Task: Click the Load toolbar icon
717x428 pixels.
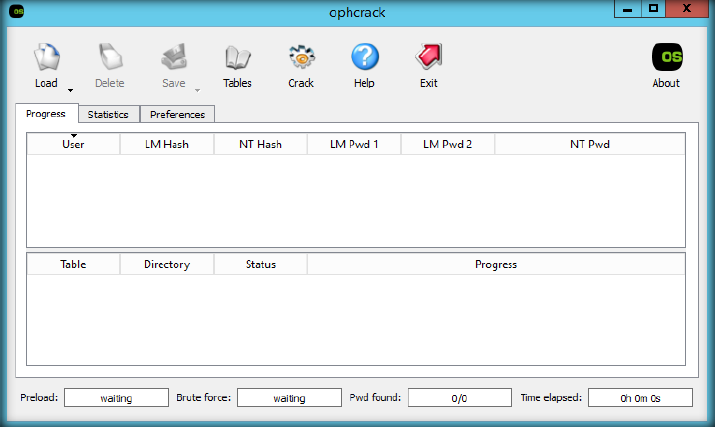Action: click(x=47, y=57)
